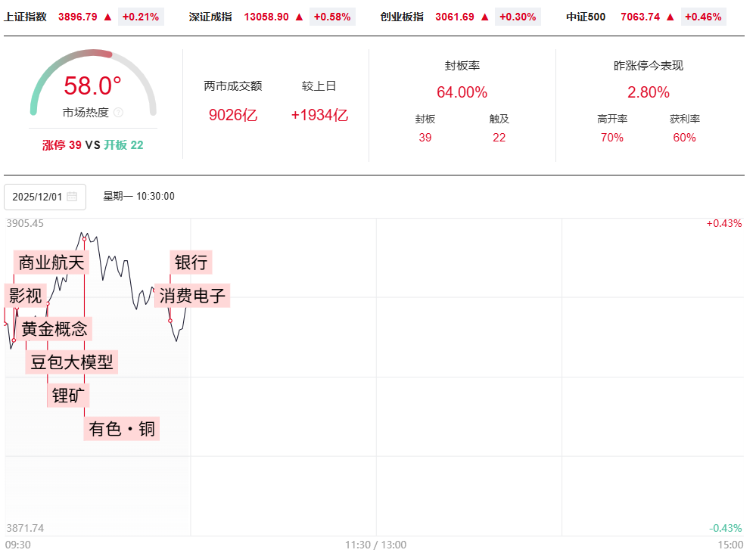This screenshot has height=559, width=756.
Task: Click the 涨停 39 count text
Action: pyautogui.click(x=61, y=145)
